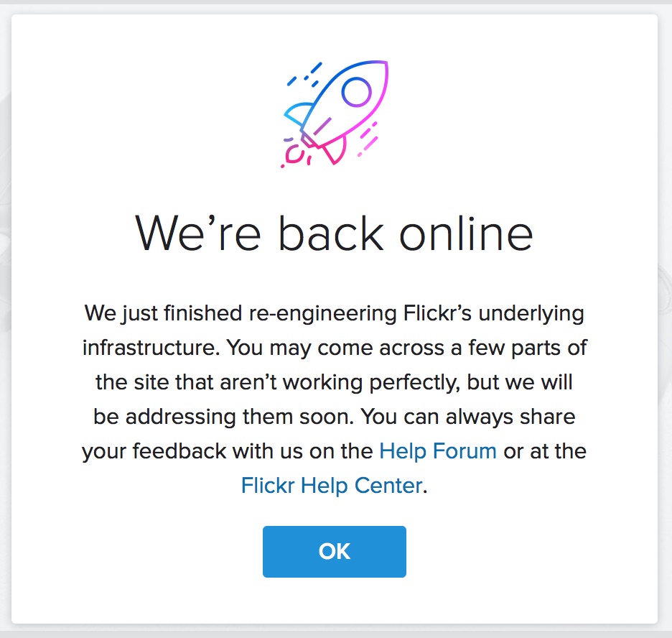Viewport: 672px width, 638px height.
Task: Open the Help Forum link
Action: pyautogui.click(x=437, y=451)
